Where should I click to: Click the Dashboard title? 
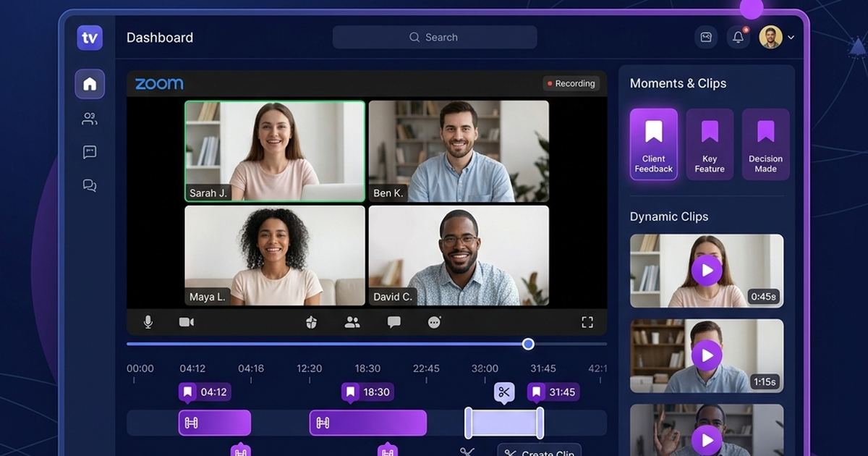(x=160, y=38)
